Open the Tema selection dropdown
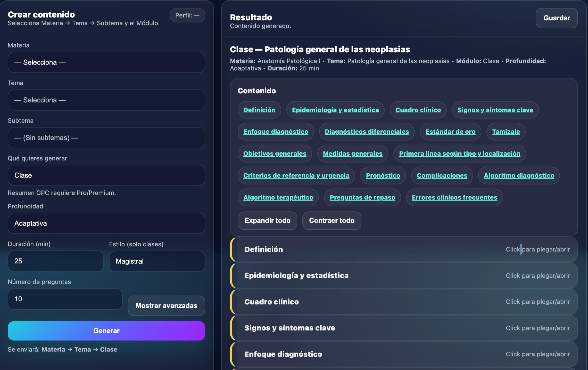The image size is (588, 370). pyautogui.click(x=106, y=100)
